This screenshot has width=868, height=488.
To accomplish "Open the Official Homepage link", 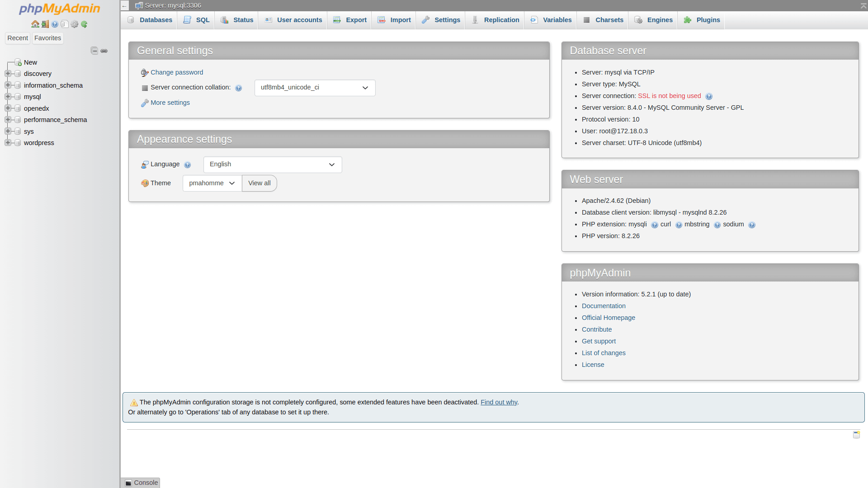I will pos(609,318).
